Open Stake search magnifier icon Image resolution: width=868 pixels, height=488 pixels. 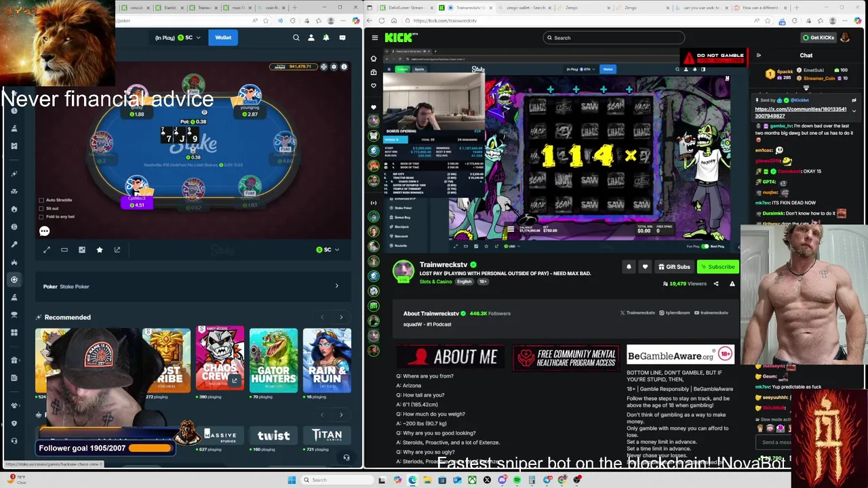(296, 38)
